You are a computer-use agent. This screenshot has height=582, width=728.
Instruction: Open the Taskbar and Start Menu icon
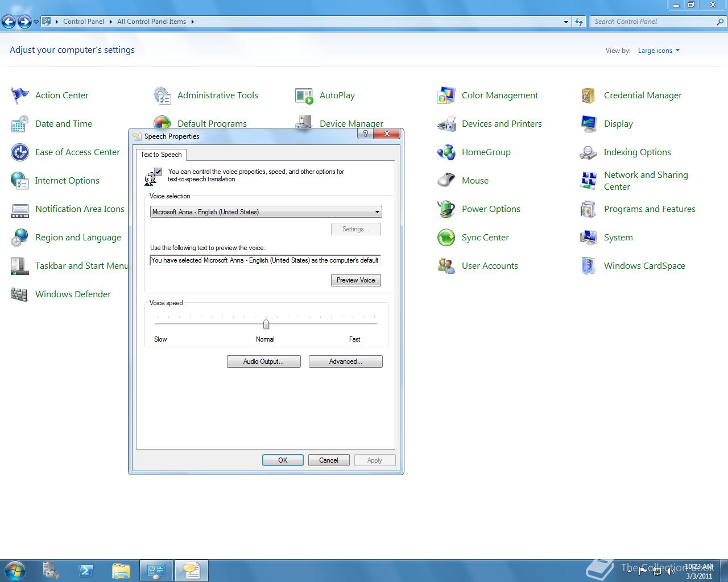pos(20,266)
